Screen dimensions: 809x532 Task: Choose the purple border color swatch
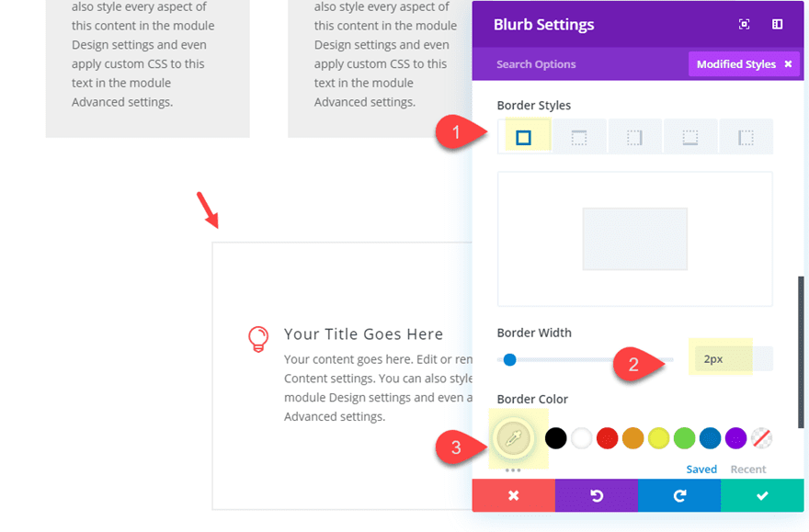point(736,438)
